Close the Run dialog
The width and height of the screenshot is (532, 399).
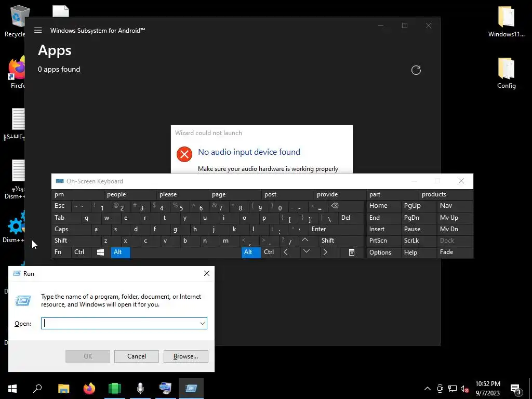point(207,273)
